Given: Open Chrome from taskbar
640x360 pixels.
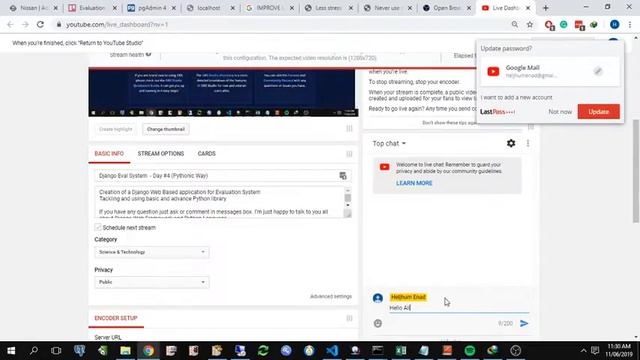Looking at the screenshot, I should pyautogui.click(x=148, y=350).
